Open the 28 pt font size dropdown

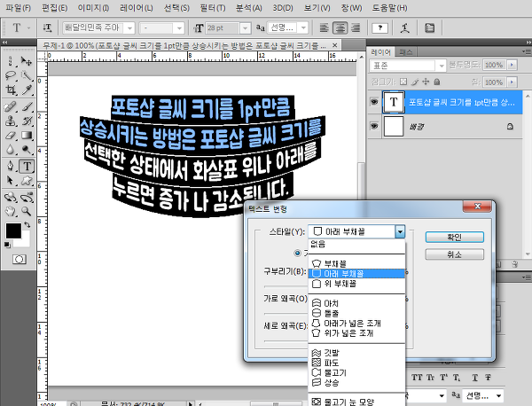(x=245, y=28)
